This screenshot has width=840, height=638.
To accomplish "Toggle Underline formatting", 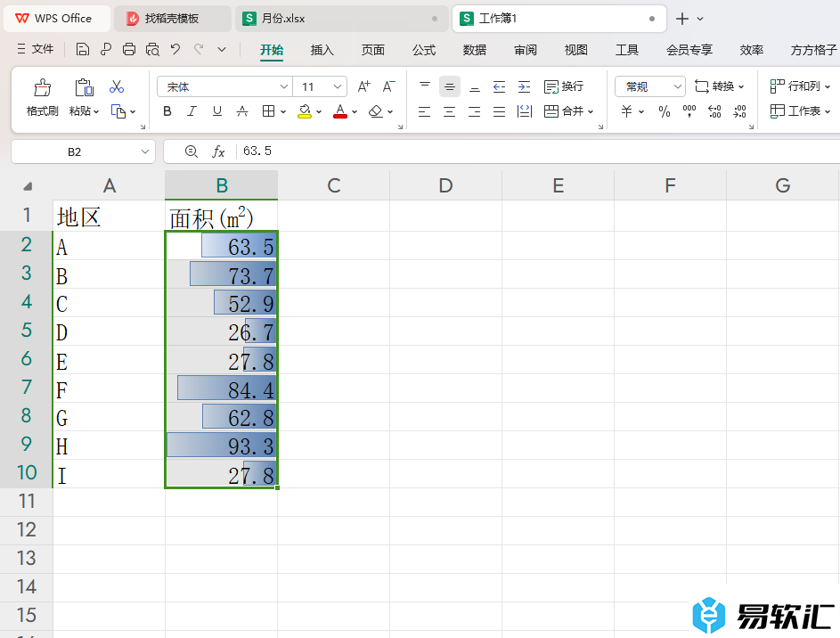I will [x=217, y=111].
